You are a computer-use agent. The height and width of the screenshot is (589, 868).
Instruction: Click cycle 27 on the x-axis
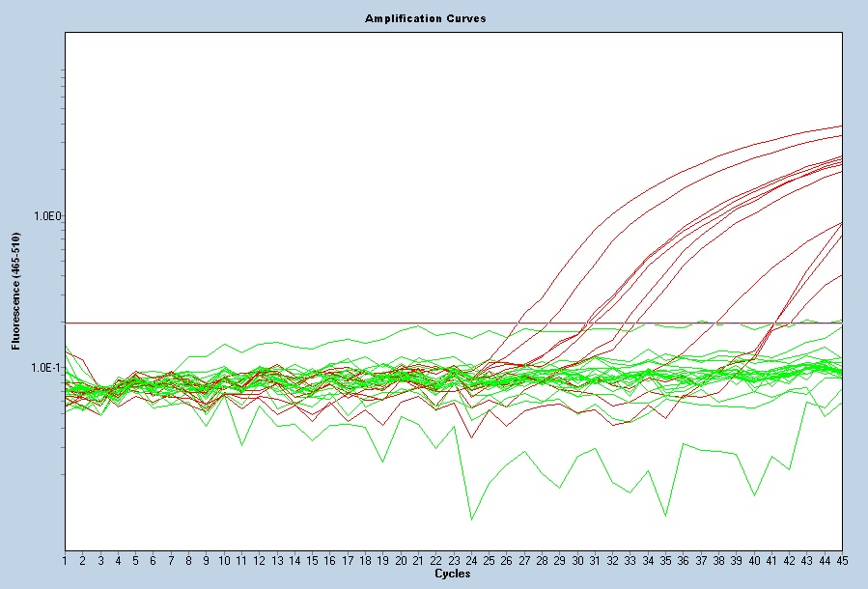tap(524, 561)
